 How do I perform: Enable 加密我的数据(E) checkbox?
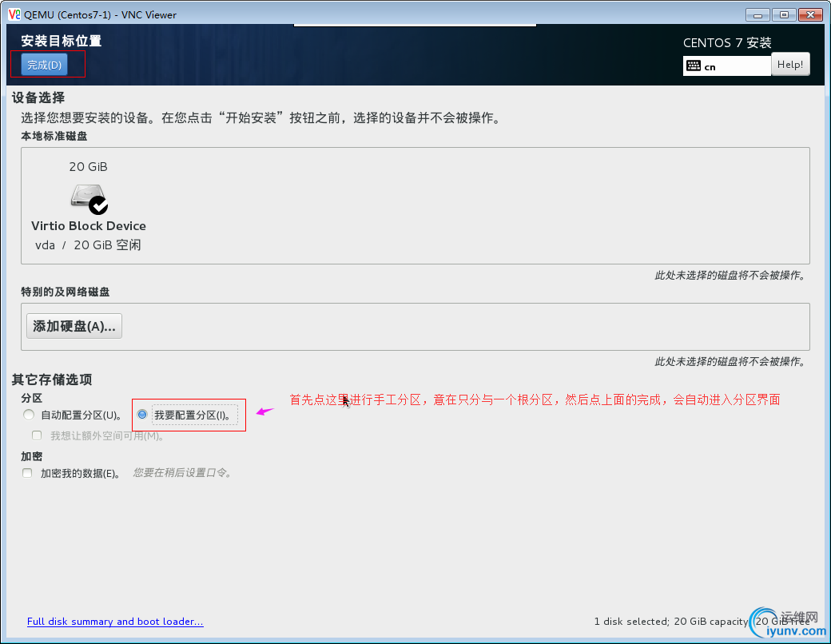[27, 473]
